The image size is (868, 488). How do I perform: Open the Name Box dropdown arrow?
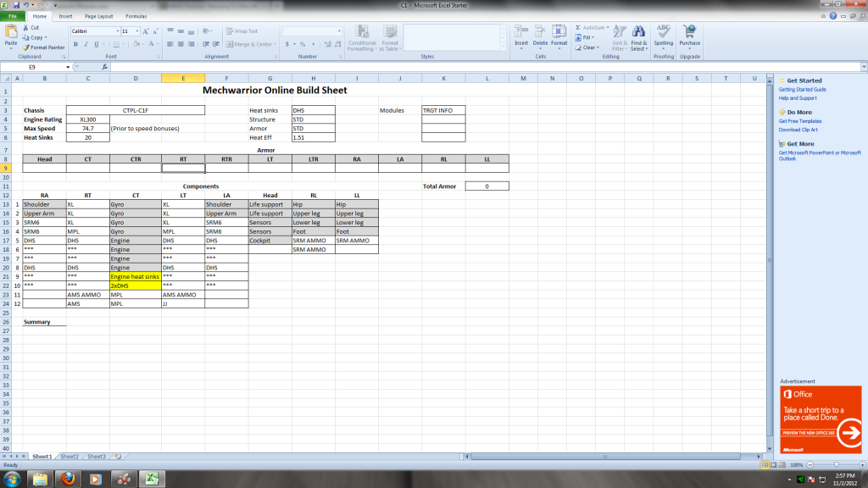point(68,67)
